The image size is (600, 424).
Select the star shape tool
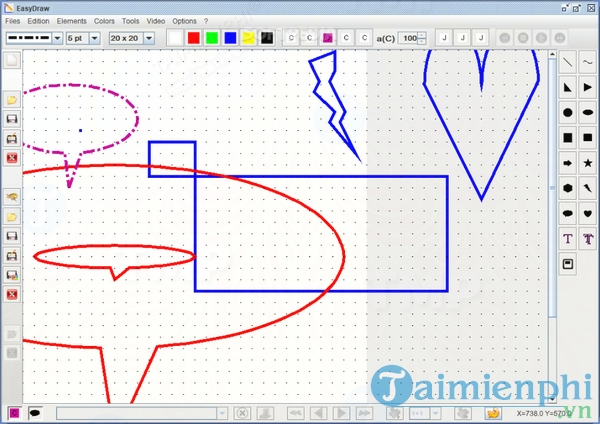click(588, 163)
